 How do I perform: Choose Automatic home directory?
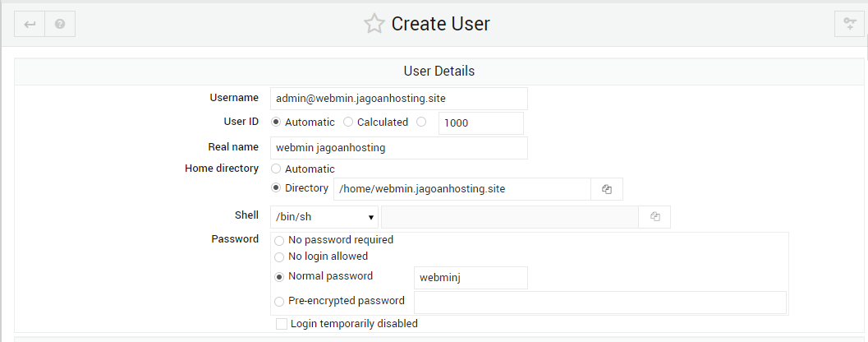(x=276, y=169)
